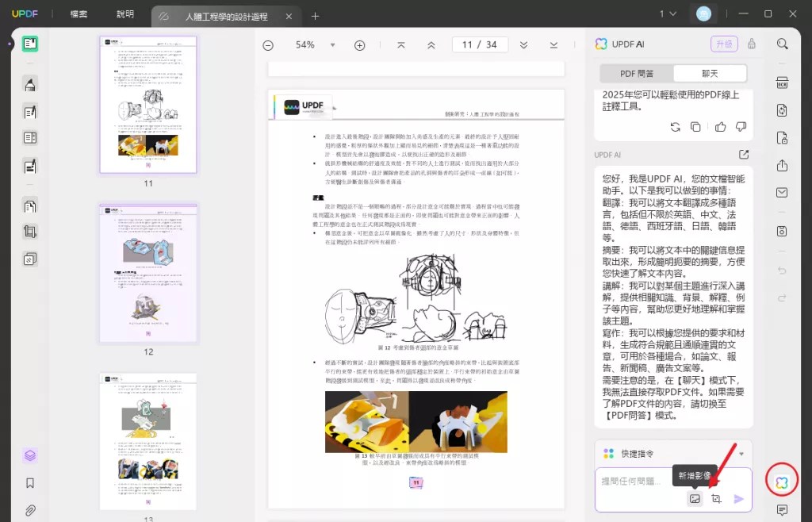Screen dimensions: 812x522
Task: Send the chat message
Action: click(x=739, y=499)
